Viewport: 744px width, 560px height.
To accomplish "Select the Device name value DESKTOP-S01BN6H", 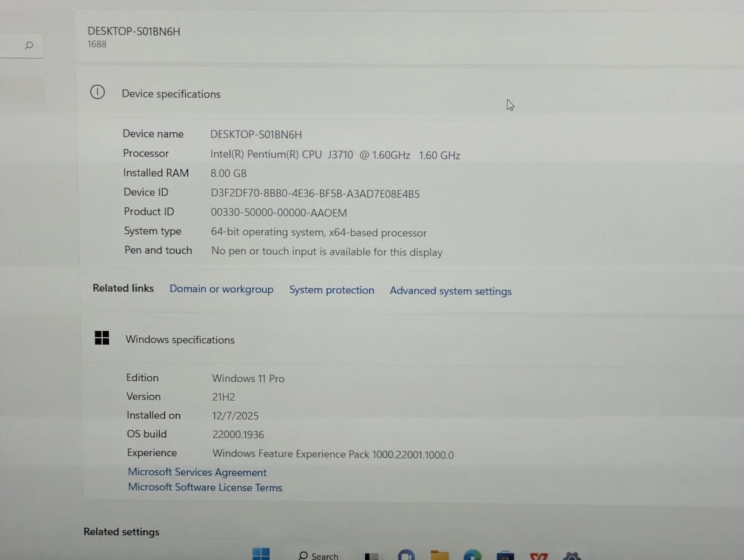I will (x=256, y=134).
